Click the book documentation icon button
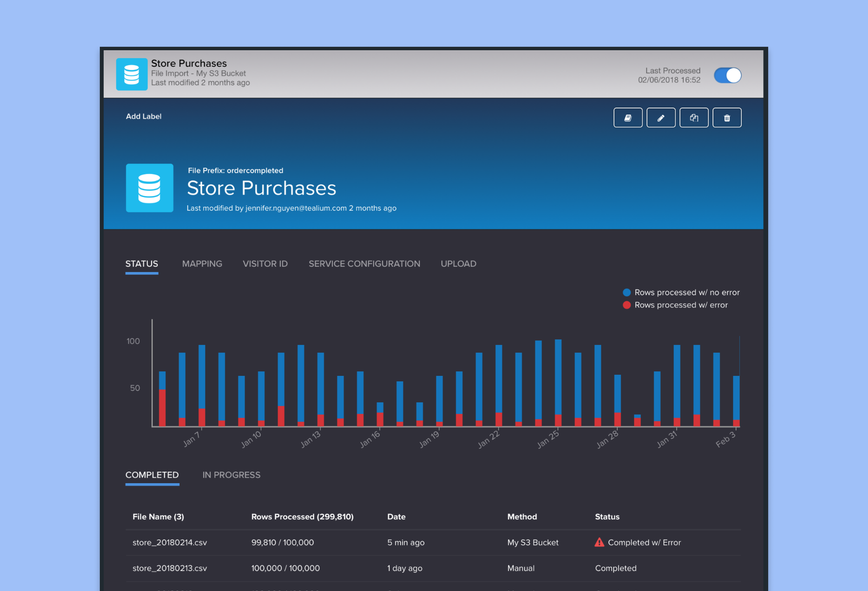Image resolution: width=868 pixels, height=591 pixels. pos(628,118)
